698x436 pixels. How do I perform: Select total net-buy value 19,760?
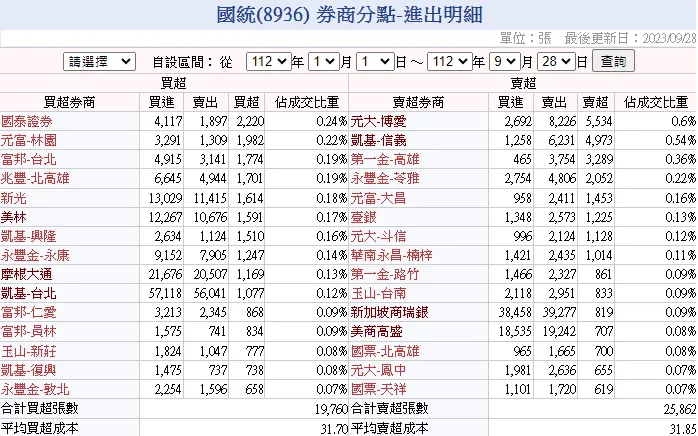[331, 408]
